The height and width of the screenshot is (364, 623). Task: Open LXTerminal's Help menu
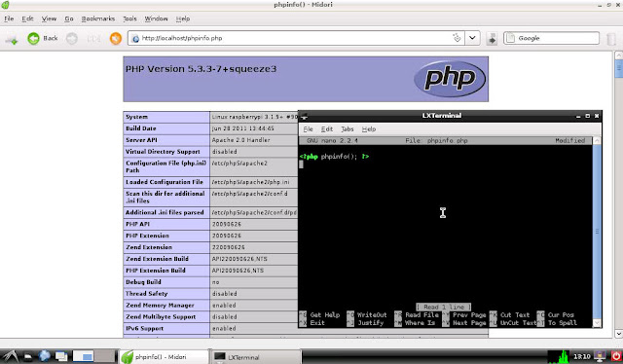pos(369,129)
